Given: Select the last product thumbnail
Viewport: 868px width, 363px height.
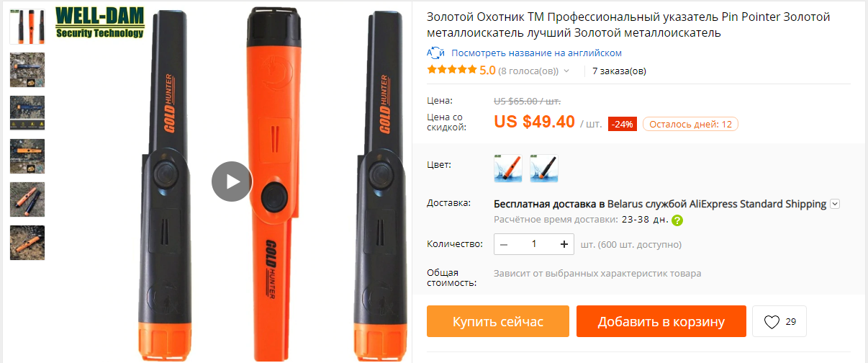Looking at the screenshot, I should (x=27, y=243).
